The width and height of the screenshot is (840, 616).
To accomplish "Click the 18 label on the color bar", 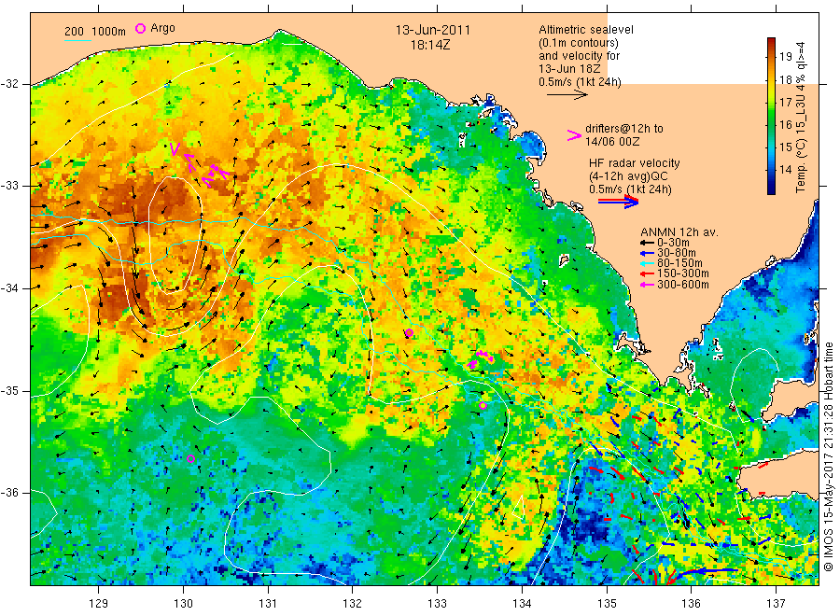I will coord(785,79).
